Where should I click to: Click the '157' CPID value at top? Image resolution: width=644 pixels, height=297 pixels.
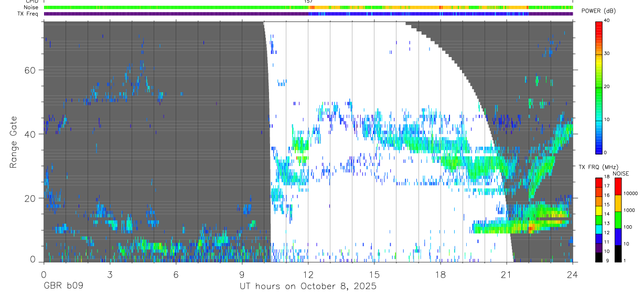308,2
